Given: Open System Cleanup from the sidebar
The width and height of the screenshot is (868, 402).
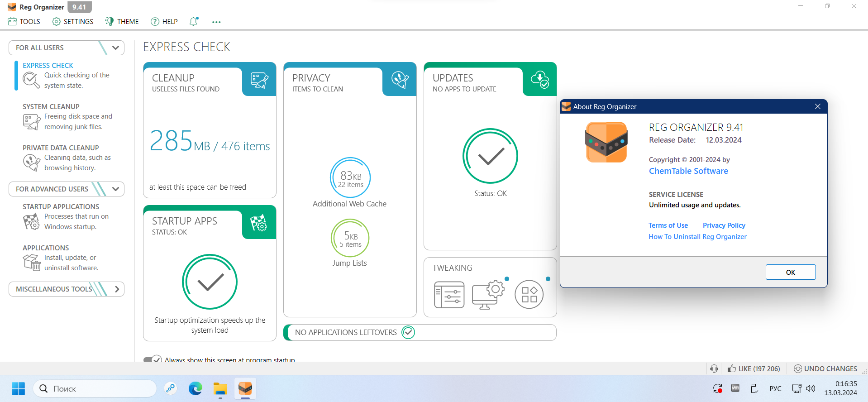Looking at the screenshot, I should [x=68, y=117].
